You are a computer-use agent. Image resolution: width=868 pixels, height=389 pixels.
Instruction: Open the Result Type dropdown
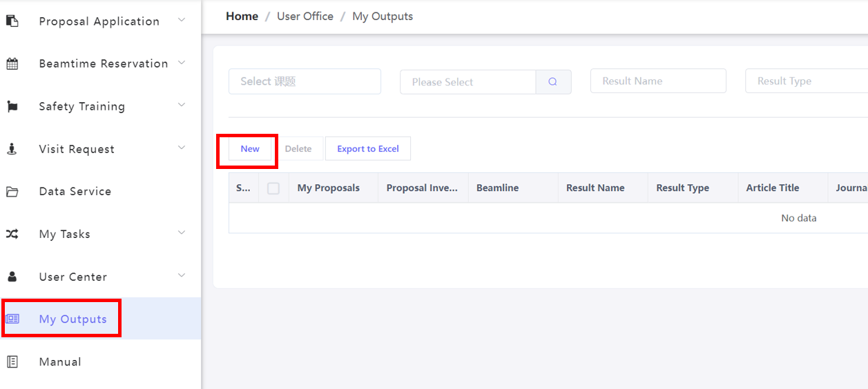pyautogui.click(x=805, y=81)
